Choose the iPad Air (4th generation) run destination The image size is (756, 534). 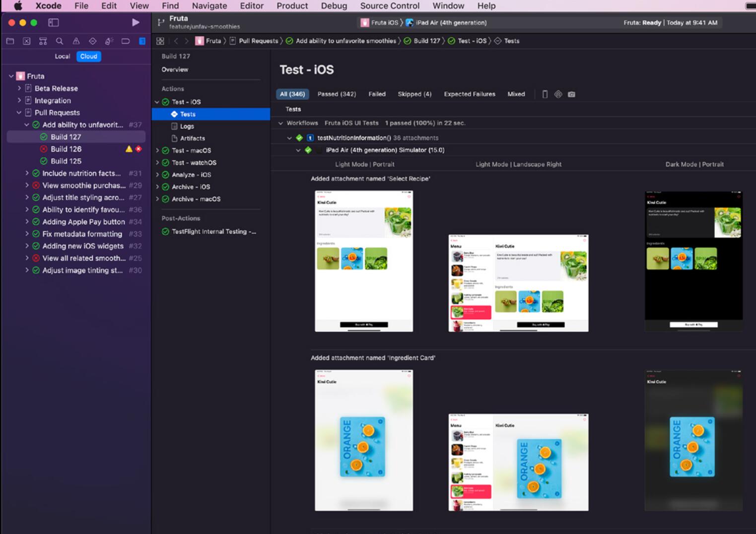451,23
